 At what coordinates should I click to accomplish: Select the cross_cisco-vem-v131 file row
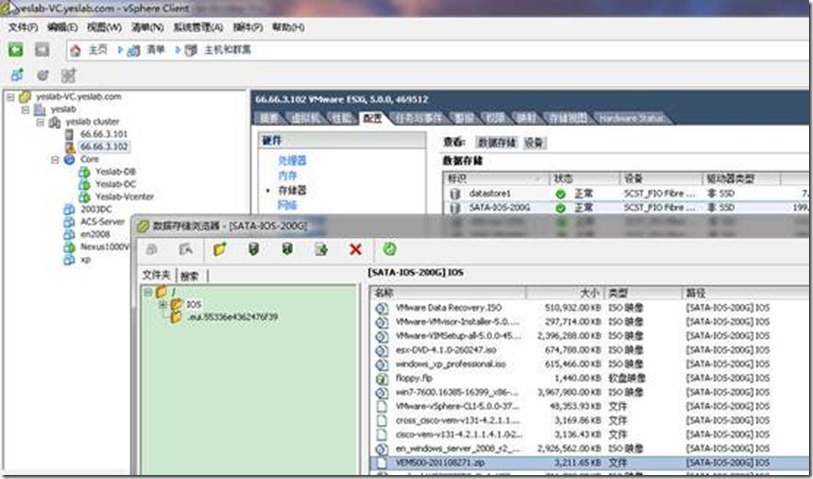click(x=590, y=420)
